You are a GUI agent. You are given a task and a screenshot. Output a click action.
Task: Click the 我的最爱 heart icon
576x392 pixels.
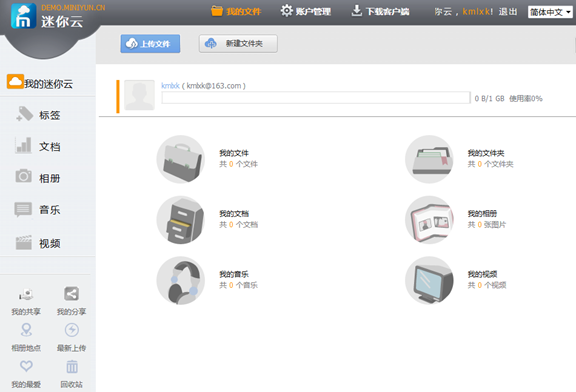tap(26, 366)
